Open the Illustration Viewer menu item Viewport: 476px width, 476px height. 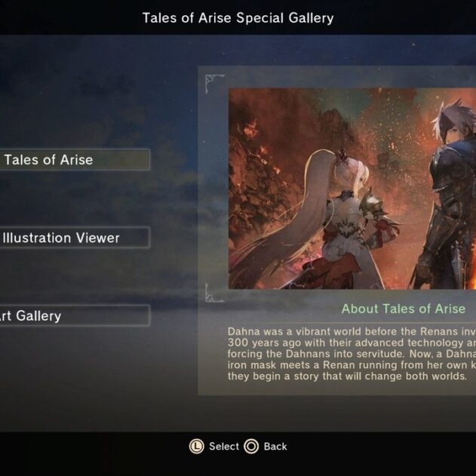75,238
